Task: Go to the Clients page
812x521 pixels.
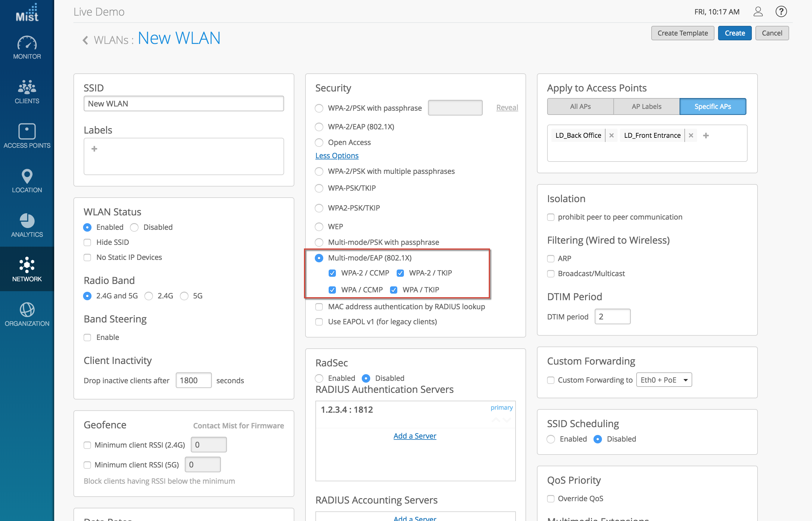Action: tap(27, 92)
